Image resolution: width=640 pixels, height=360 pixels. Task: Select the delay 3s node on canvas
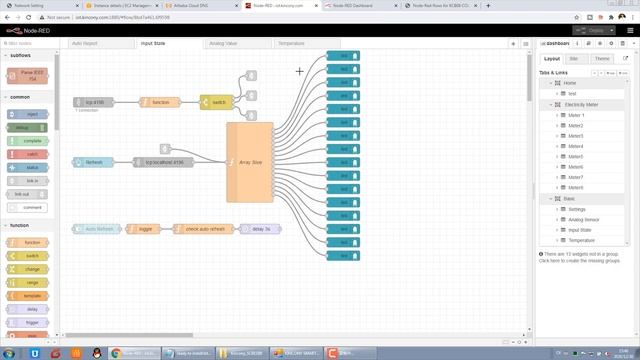[x=260, y=229]
